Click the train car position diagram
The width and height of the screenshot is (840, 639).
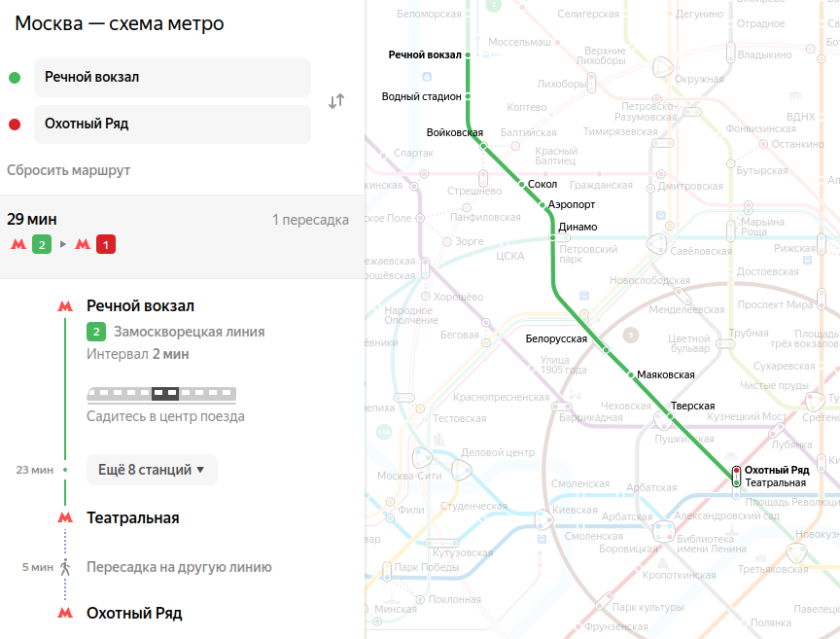(x=161, y=395)
